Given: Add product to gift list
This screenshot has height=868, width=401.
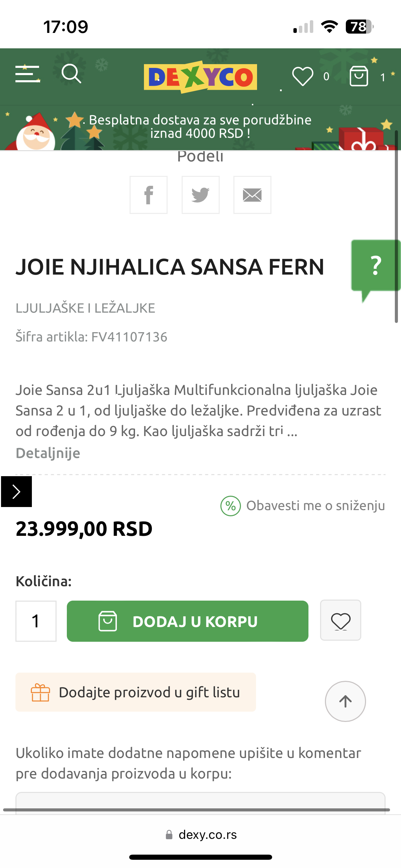Looking at the screenshot, I should tap(136, 692).
